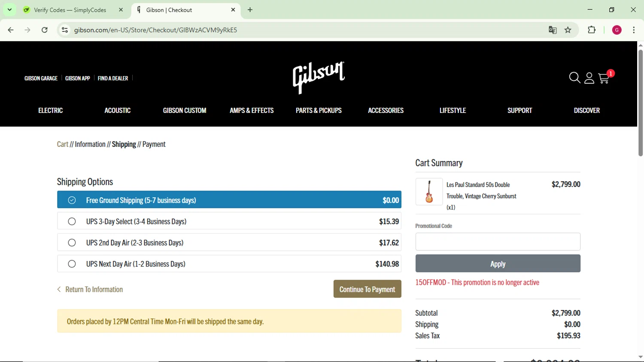Click Return To Information link

click(90, 289)
